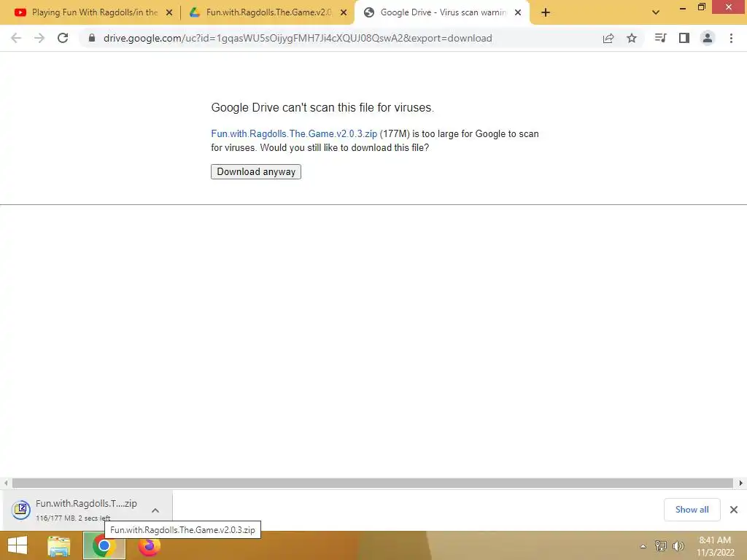Click scrollbar right arrow
Image resolution: width=747 pixels, height=560 pixels.
741,483
